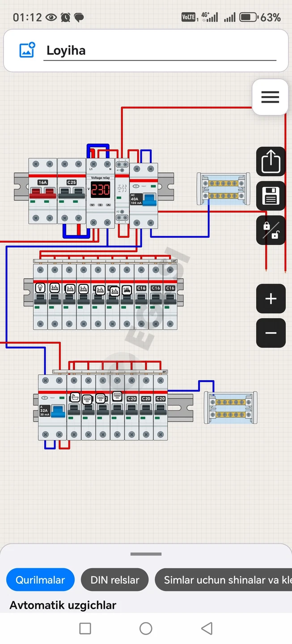Select the Qurilmalar tab
Image resolution: width=292 pixels, height=644 pixels.
40,580
